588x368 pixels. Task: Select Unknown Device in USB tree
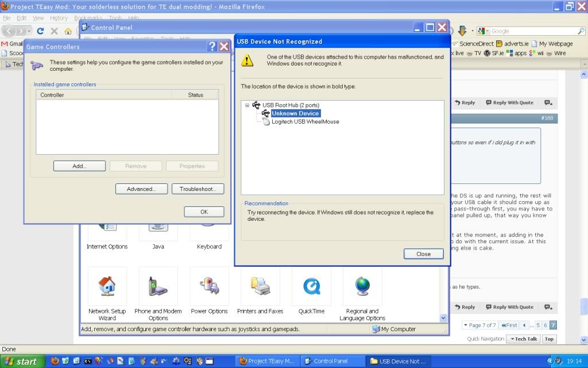tap(296, 113)
